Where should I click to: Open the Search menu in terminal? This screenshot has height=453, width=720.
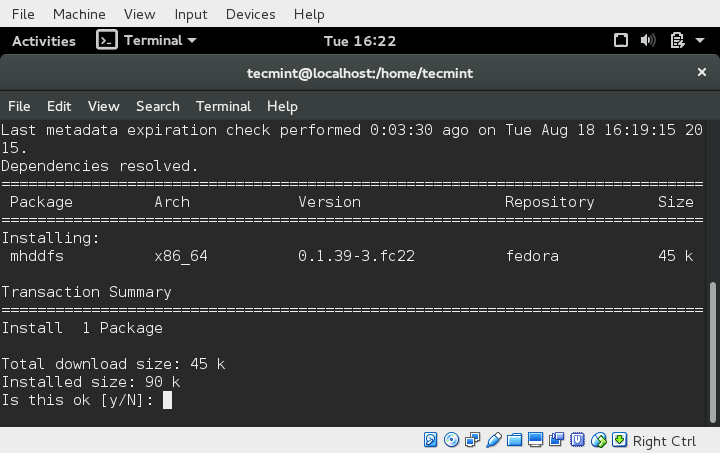tap(157, 106)
